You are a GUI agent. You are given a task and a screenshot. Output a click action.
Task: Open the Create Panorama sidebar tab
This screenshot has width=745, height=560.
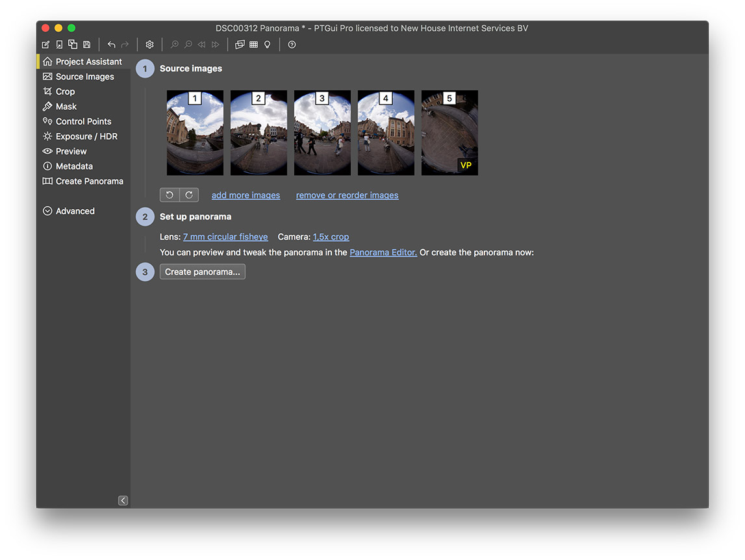(x=82, y=181)
